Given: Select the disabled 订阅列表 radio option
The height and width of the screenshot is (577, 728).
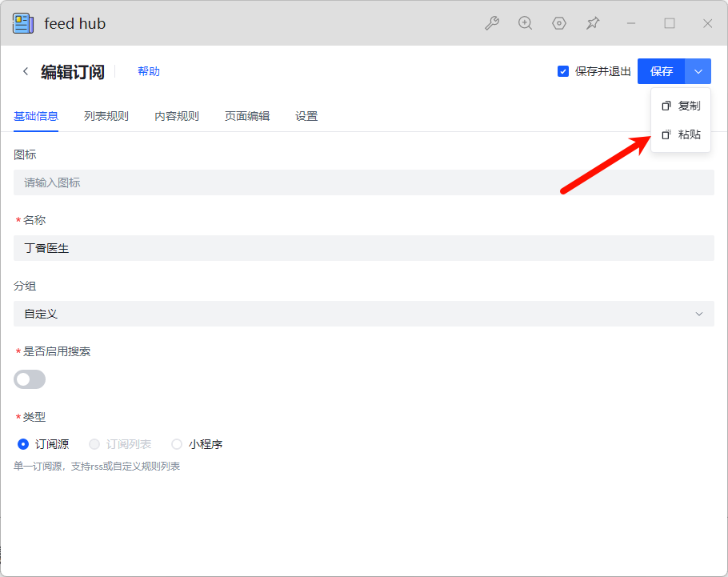Looking at the screenshot, I should (94, 444).
